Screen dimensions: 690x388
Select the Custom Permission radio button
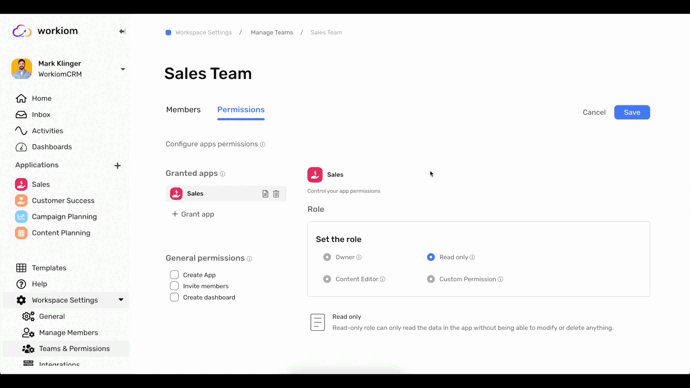431,279
